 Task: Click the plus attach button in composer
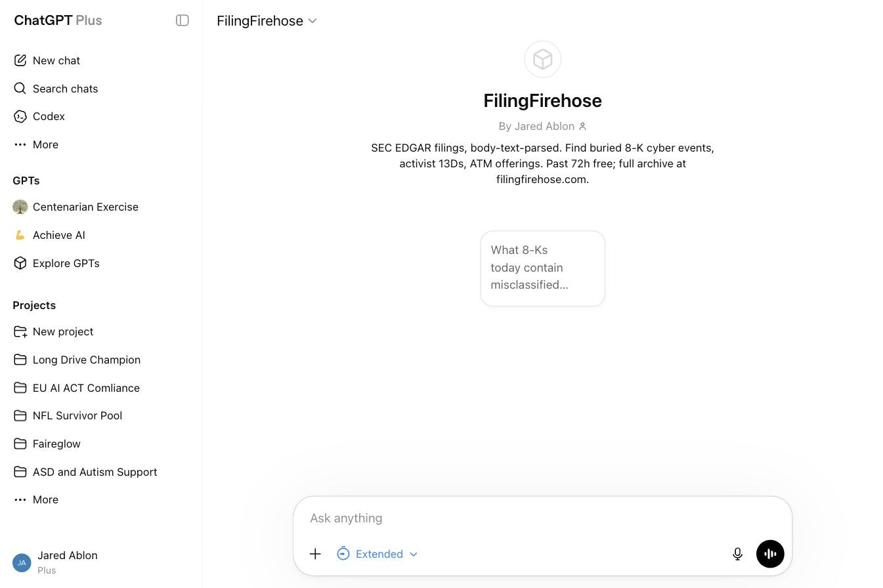tap(315, 554)
